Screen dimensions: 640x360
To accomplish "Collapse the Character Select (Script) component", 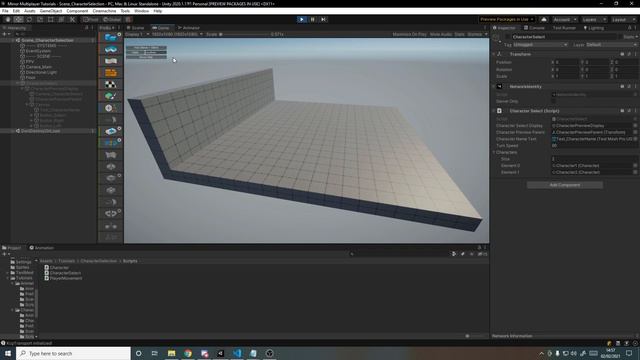I will tap(493, 111).
